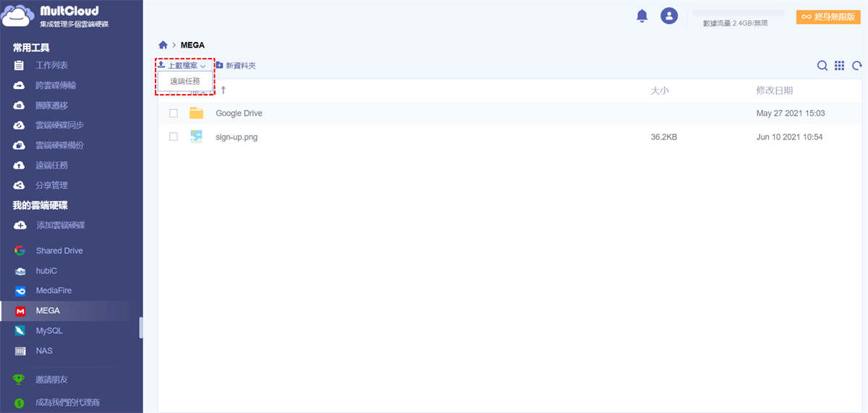Choose 遠端任務 from the upload dropdown

click(185, 82)
